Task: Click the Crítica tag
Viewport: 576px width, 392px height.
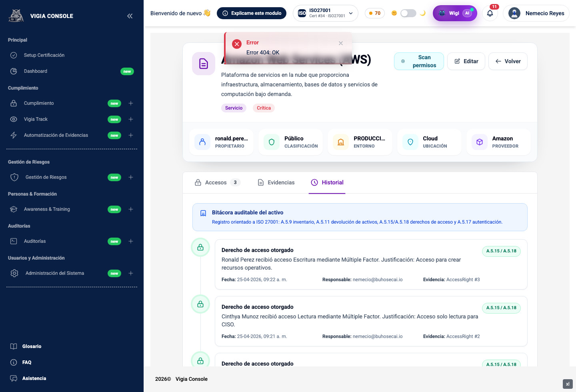Action: (x=264, y=108)
